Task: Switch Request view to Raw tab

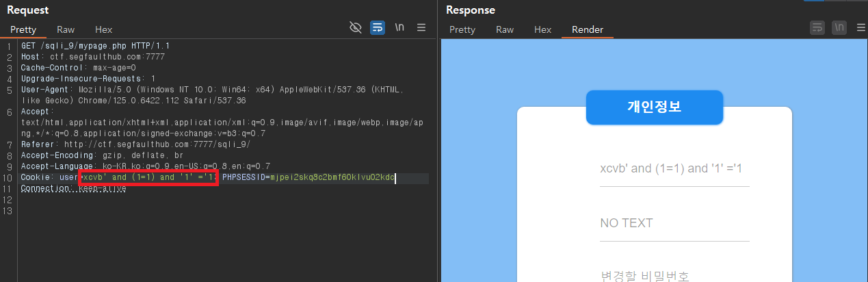Action: [x=66, y=29]
